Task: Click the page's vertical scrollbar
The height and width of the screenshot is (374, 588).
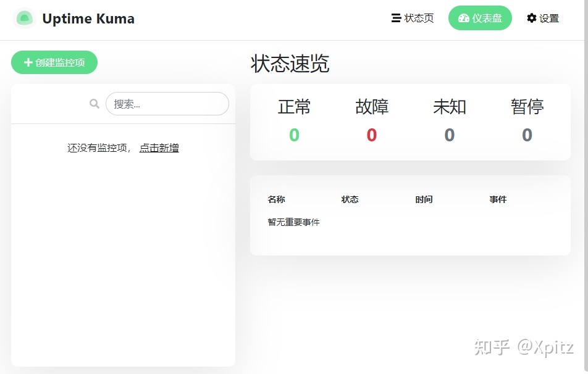Action: click(586, 187)
